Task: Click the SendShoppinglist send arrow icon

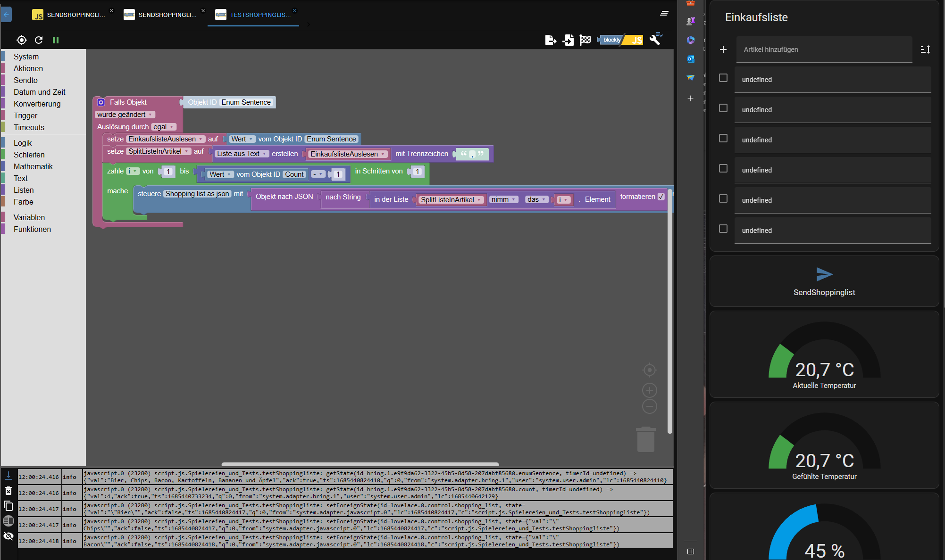Action: [x=824, y=274]
